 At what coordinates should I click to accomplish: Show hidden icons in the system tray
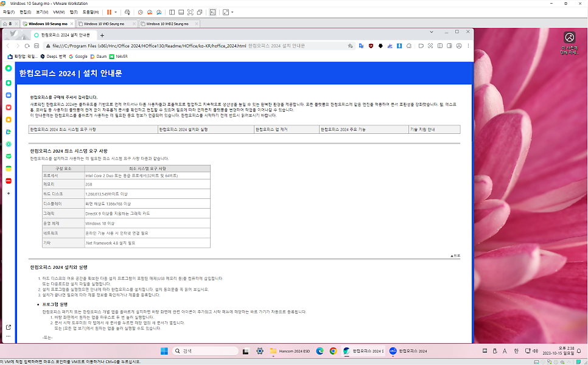pyautogui.click(x=485, y=350)
